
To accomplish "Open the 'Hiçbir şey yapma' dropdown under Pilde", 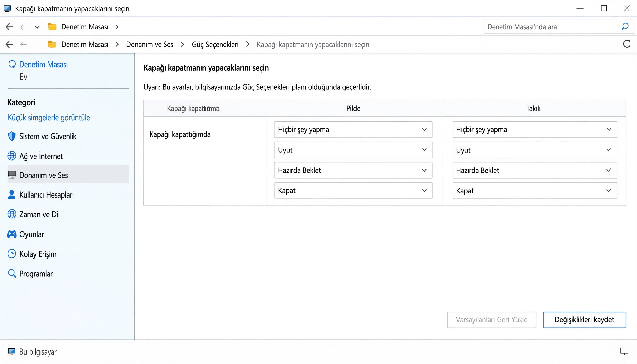I will tap(353, 130).
